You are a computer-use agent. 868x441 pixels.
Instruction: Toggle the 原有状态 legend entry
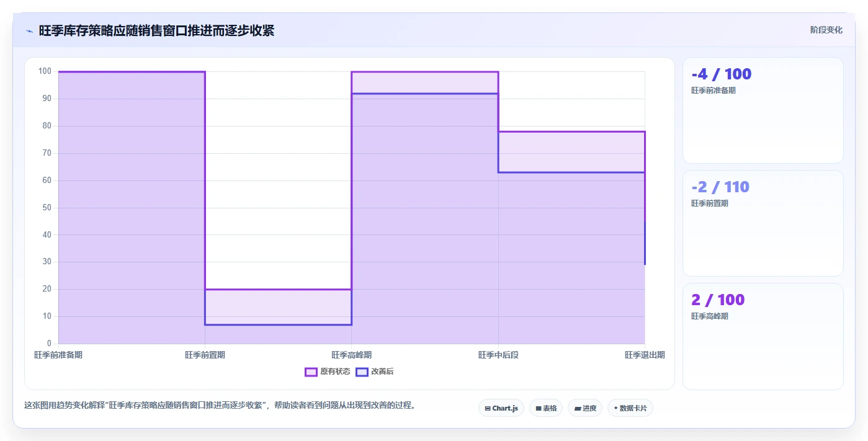[328, 372]
